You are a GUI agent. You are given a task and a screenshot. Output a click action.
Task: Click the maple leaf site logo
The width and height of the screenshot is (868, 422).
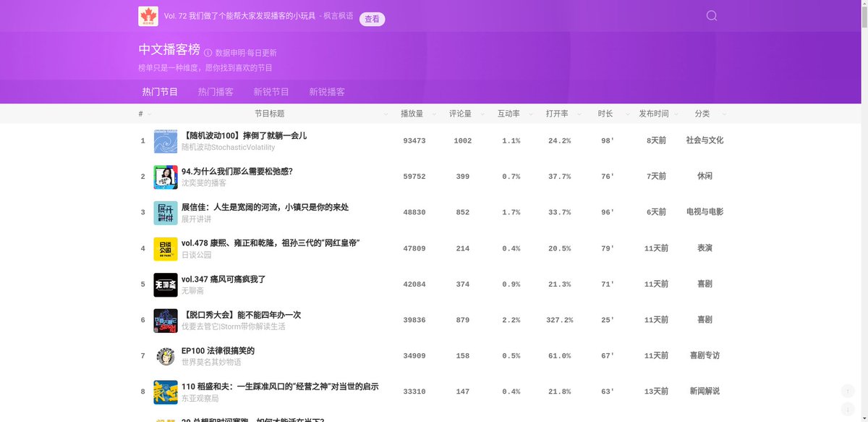(148, 15)
